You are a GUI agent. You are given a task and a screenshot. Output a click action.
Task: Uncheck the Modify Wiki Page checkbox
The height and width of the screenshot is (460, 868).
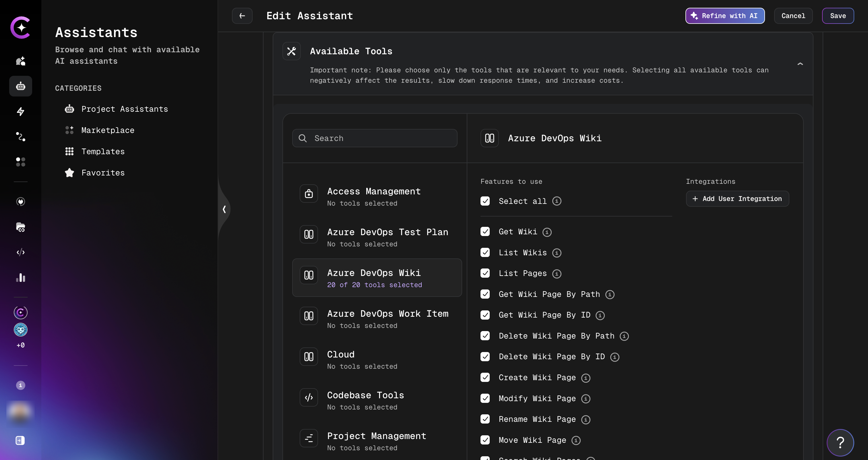pyautogui.click(x=485, y=398)
